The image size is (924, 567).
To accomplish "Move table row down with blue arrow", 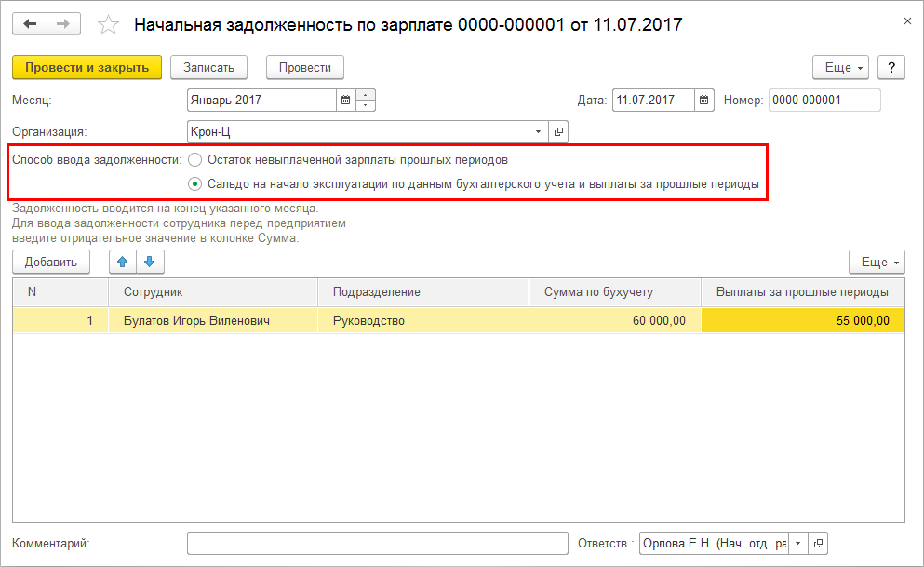I will [x=150, y=262].
